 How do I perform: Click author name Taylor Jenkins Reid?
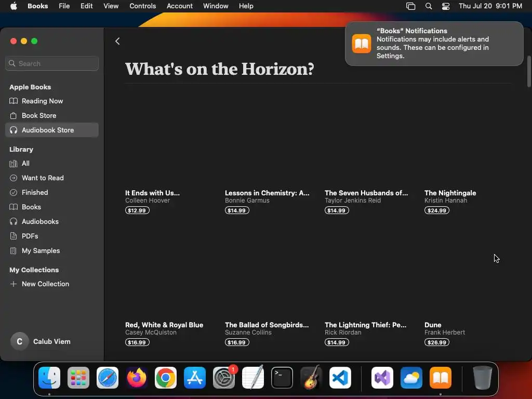(353, 200)
